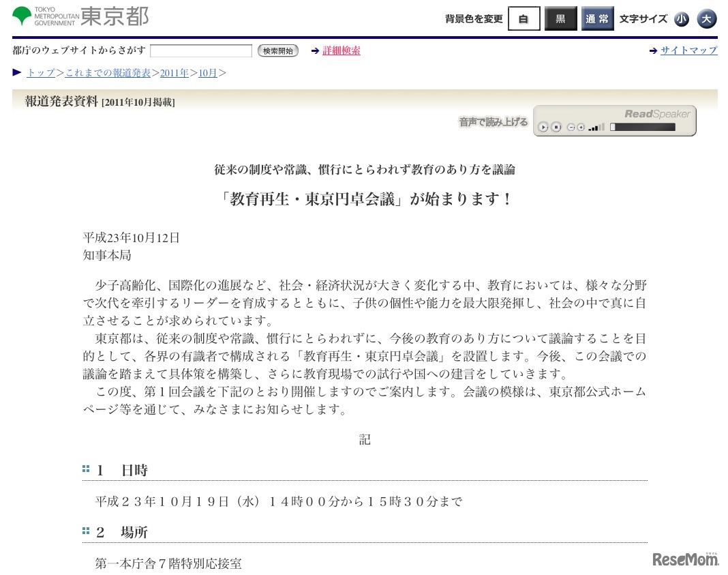The image size is (728, 575).
Task: Click the 背景色を変更 label
Action: point(474,18)
